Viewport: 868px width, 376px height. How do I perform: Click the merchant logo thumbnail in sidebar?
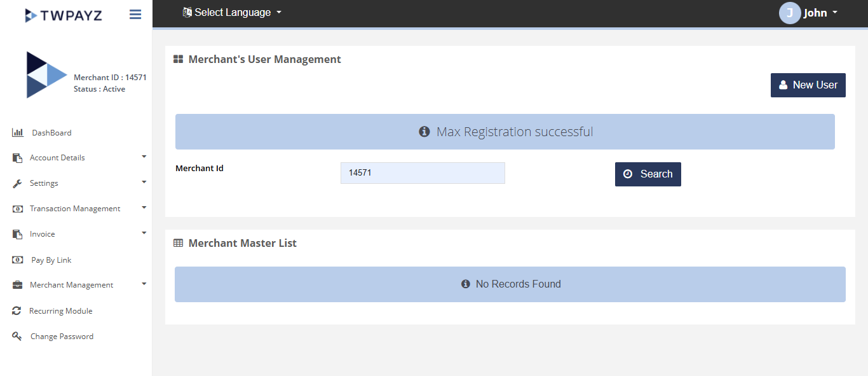coord(46,75)
